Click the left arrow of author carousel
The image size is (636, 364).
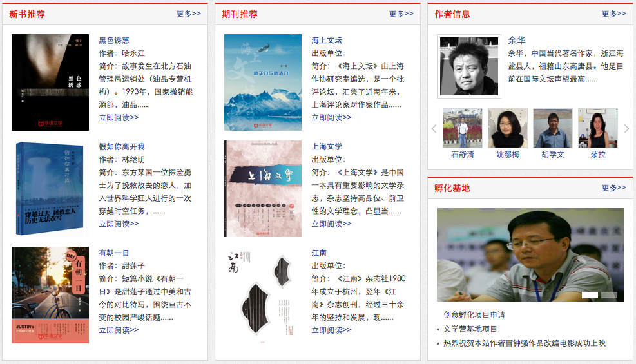434,129
